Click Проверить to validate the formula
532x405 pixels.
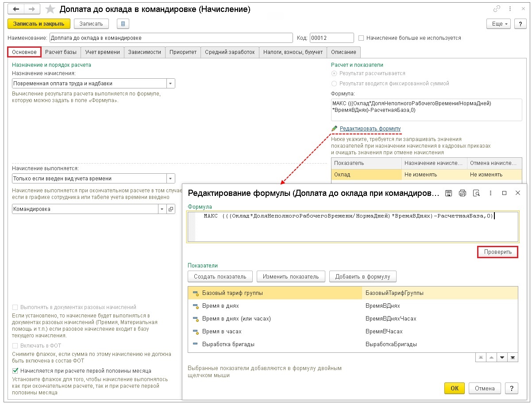click(x=498, y=252)
